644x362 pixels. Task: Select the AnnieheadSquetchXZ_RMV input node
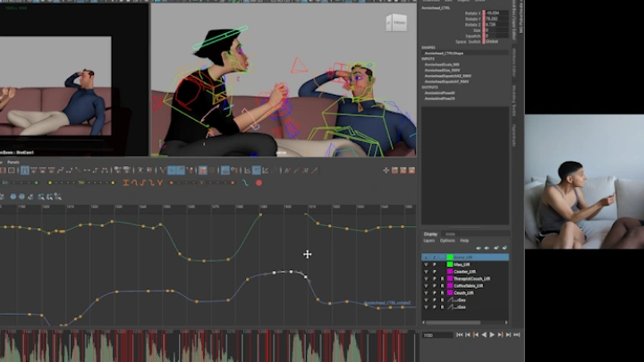[448, 76]
